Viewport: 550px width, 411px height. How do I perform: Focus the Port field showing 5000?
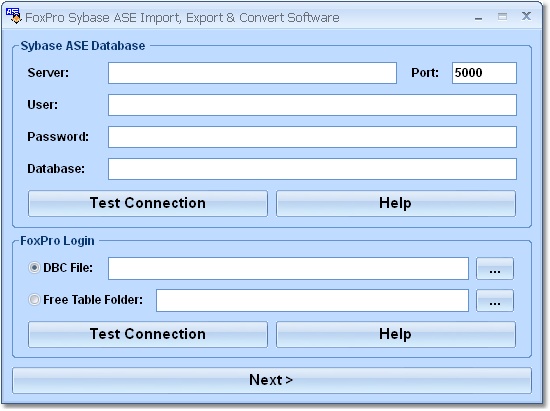(484, 73)
